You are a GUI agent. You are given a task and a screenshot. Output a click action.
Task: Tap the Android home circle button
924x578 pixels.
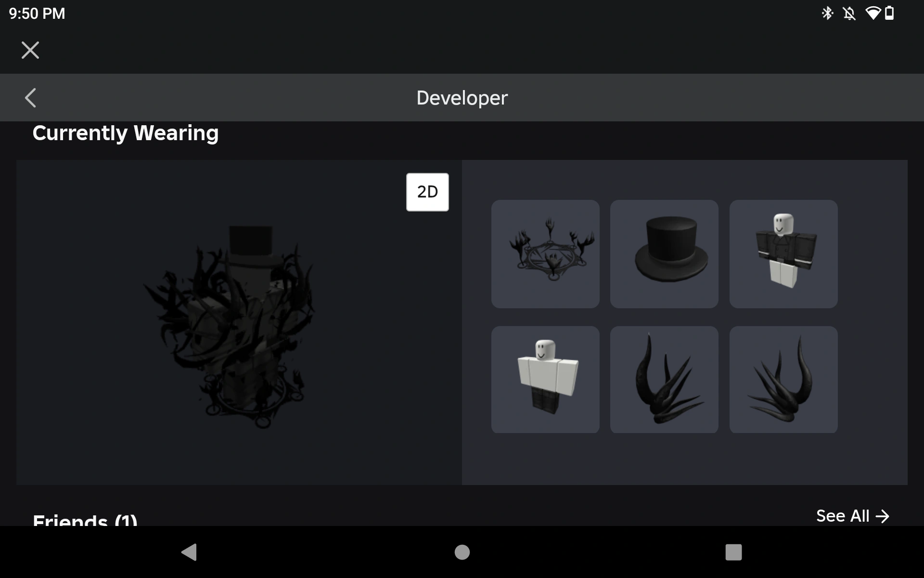click(x=462, y=552)
